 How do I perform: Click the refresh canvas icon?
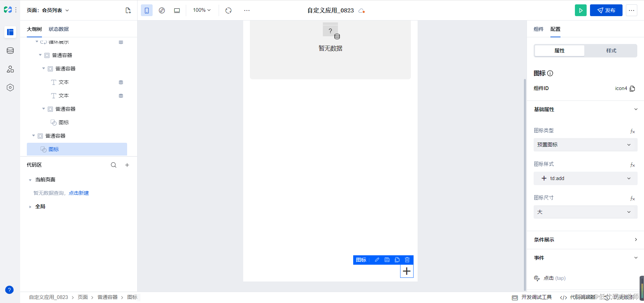point(228,10)
